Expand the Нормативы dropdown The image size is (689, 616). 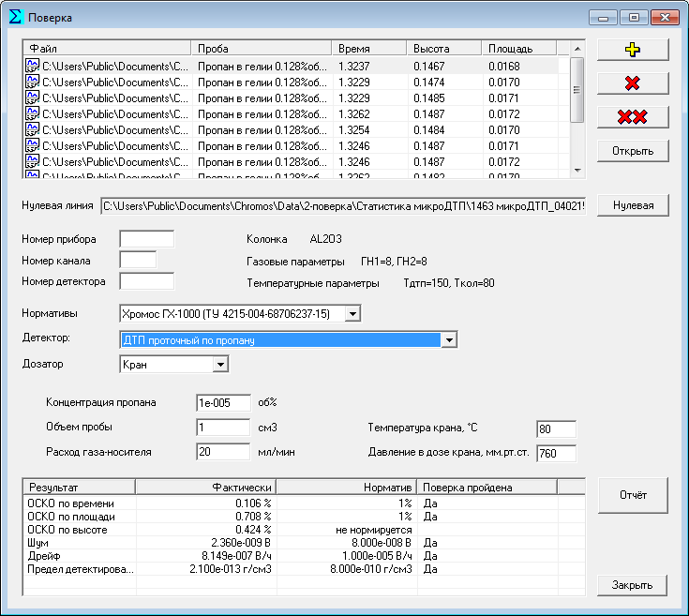point(352,313)
